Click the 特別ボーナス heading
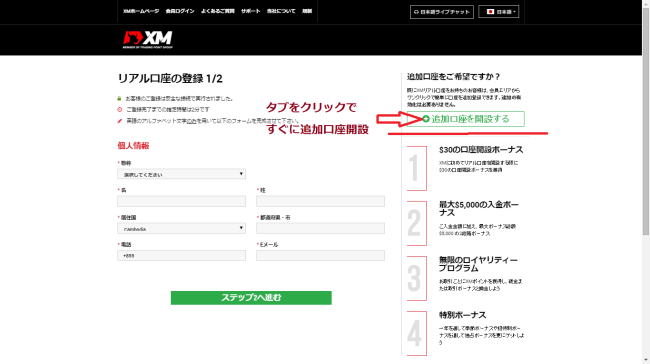This screenshot has height=364, width=650. (463, 315)
